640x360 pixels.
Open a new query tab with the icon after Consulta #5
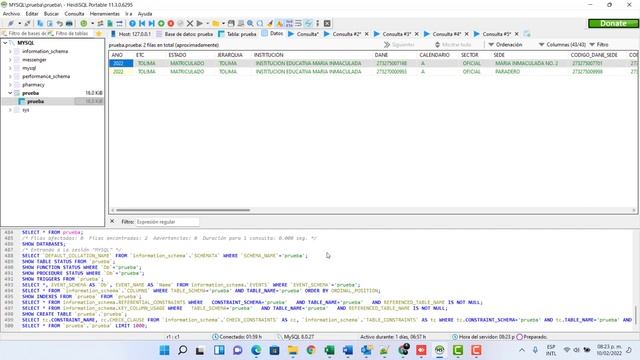527,34
